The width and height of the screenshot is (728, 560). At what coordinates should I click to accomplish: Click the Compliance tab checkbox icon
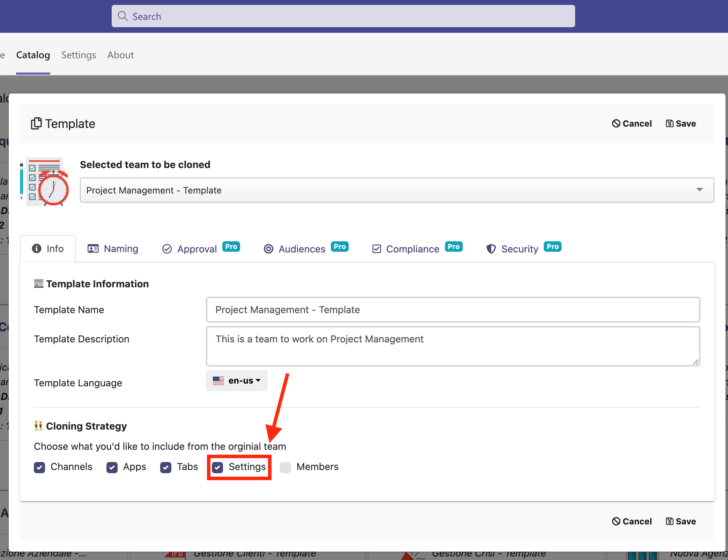pyautogui.click(x=377, y=249)
